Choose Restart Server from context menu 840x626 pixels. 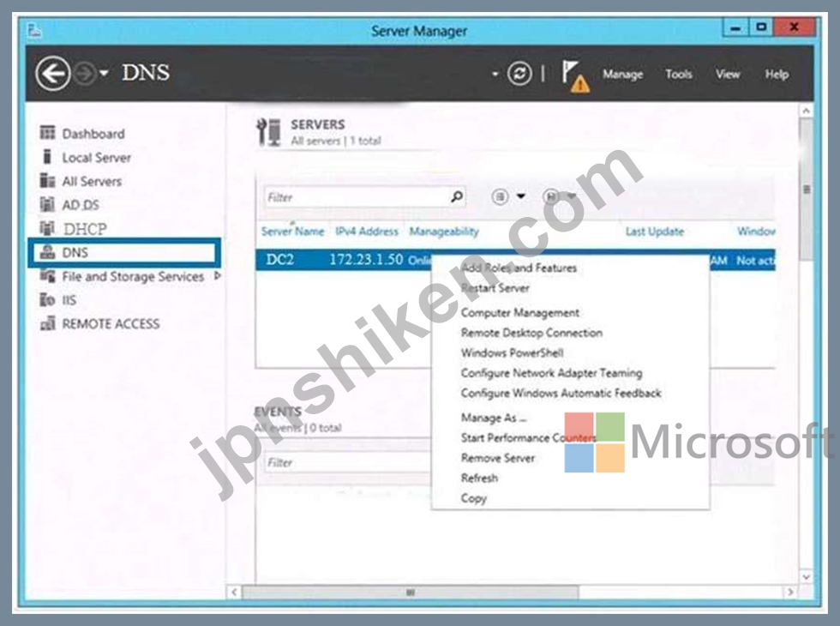(x=495, y=288)
